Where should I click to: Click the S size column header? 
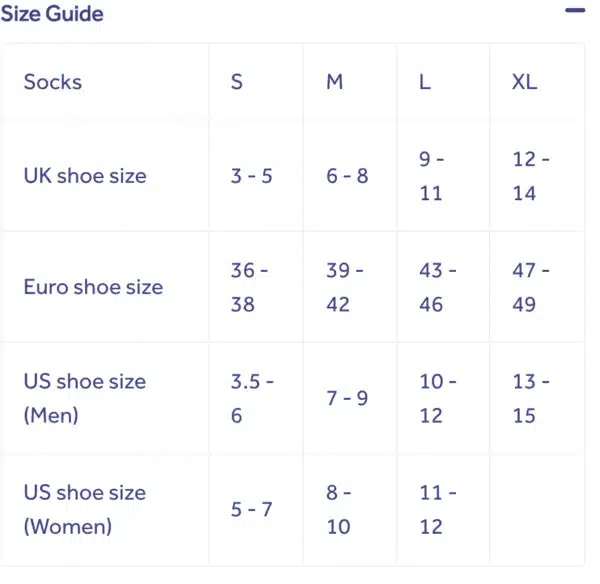pos(237,82)
